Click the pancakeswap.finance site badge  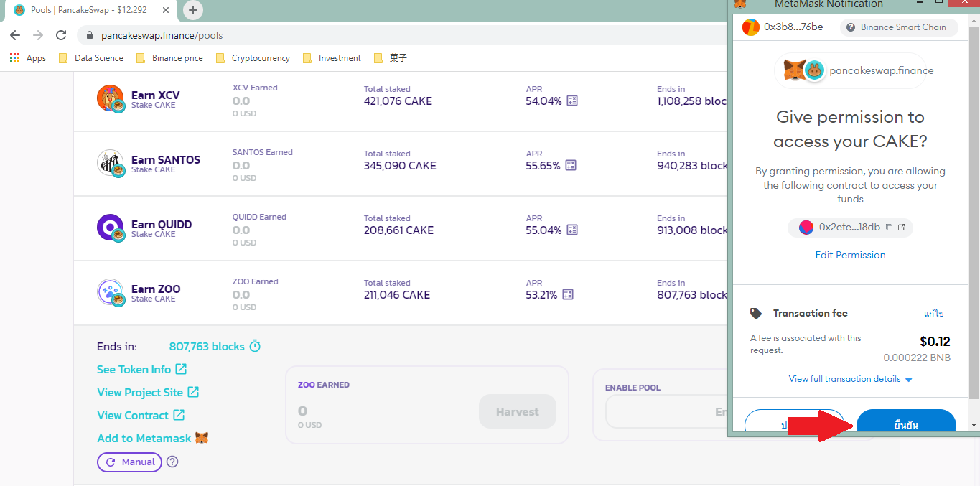coord(850,71)
